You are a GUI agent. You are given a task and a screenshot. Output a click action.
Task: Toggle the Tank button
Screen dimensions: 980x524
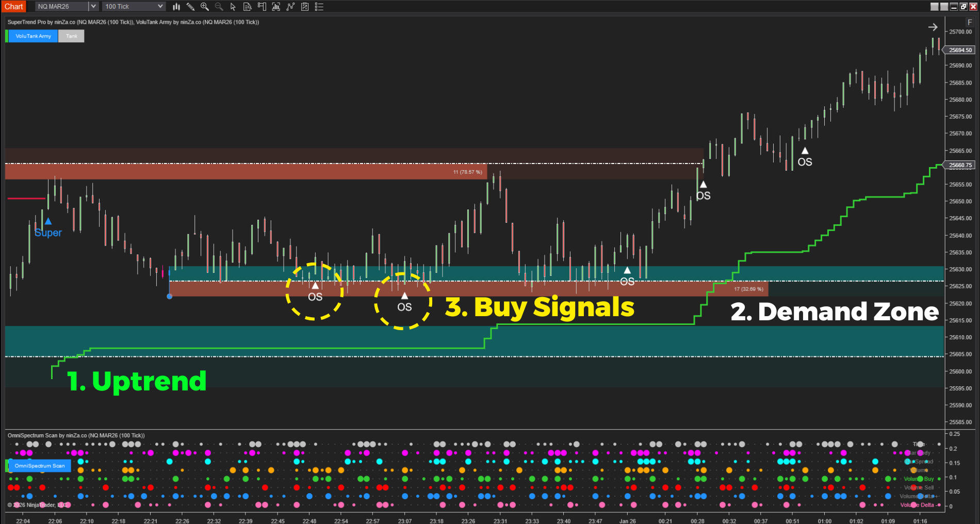[x=71, y=36]
